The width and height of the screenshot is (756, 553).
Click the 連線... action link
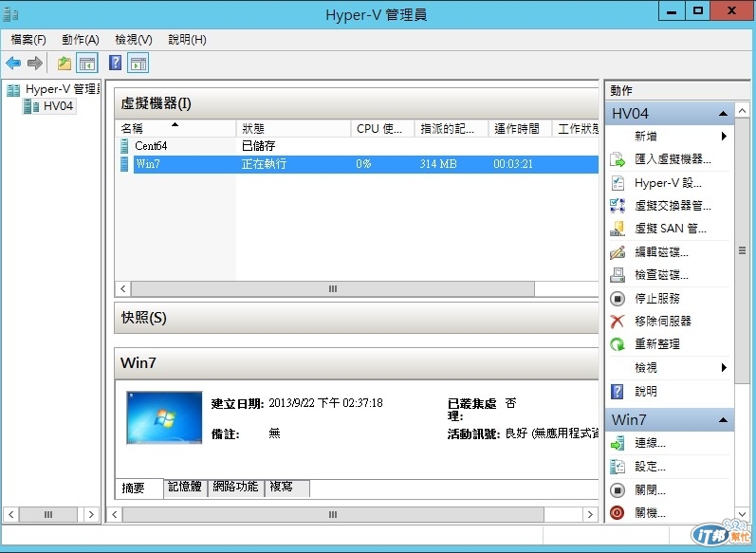(650, 443)
